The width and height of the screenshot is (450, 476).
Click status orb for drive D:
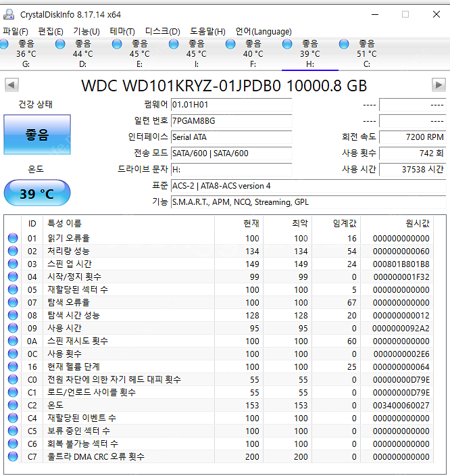(x=60, y=45)
